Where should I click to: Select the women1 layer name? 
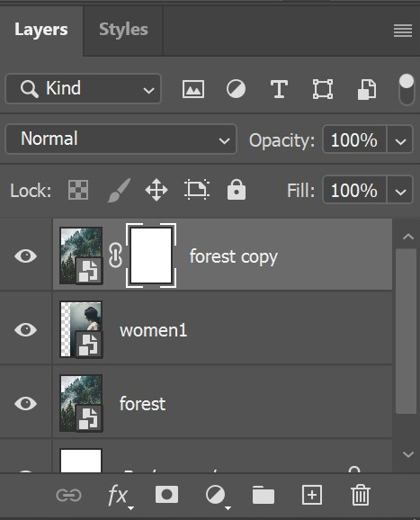coord(154,331)
